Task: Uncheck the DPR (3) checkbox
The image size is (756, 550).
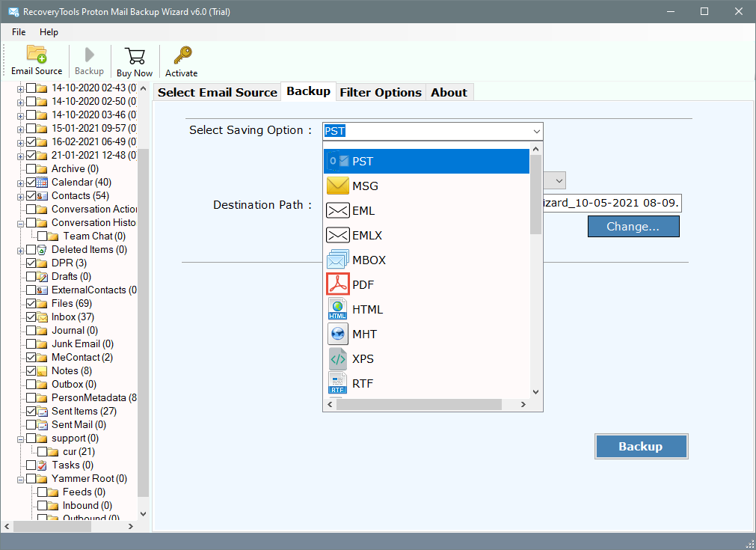Action: pyautogui.click(x=31, y=263)
